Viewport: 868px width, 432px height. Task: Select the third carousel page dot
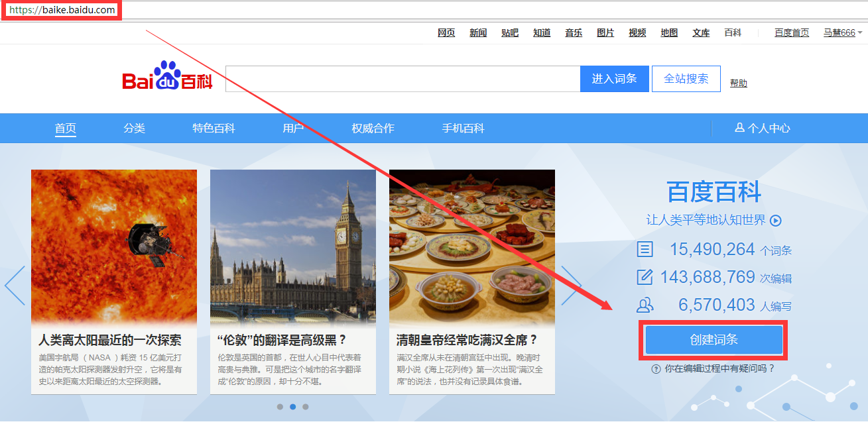305,407
